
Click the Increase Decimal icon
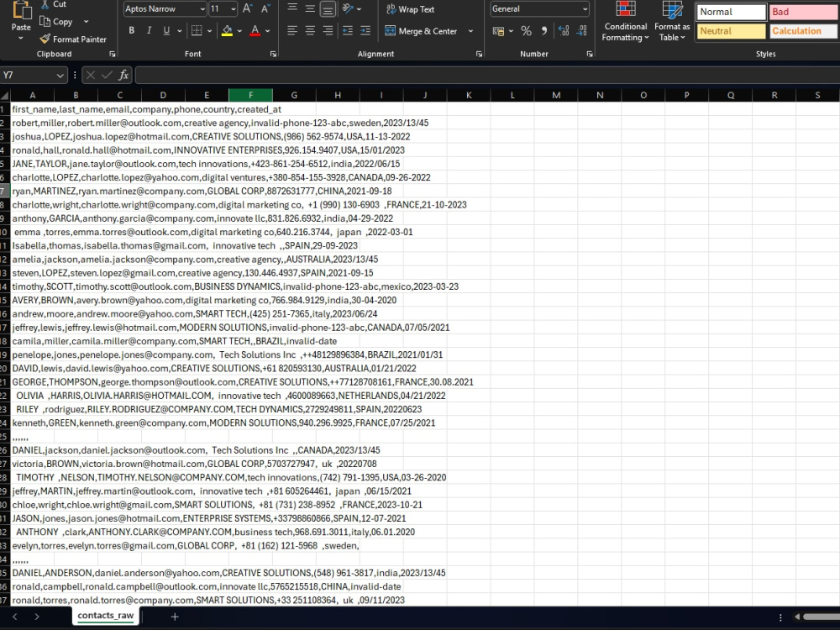(564, 31)
